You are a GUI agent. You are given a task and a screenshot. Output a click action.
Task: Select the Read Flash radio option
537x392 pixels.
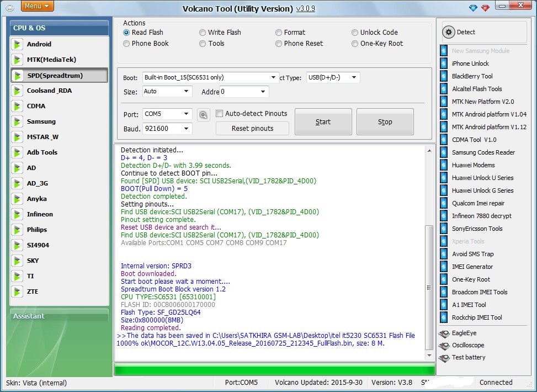(x=126, y=33)
